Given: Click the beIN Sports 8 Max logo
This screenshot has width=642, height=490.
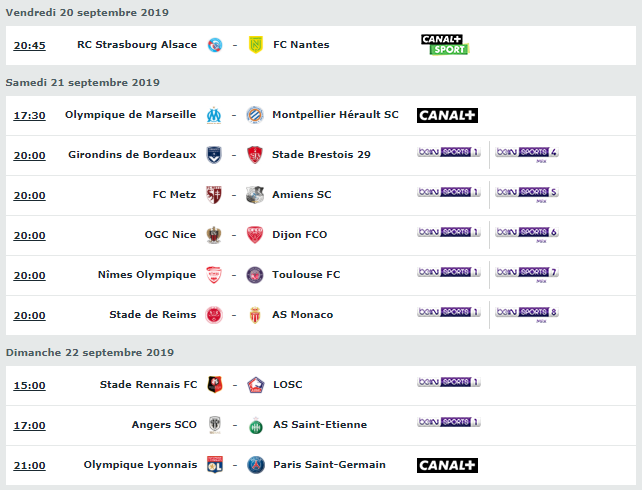Looking at the screenshot, I should pyautogui.click(x=527, y=314).
